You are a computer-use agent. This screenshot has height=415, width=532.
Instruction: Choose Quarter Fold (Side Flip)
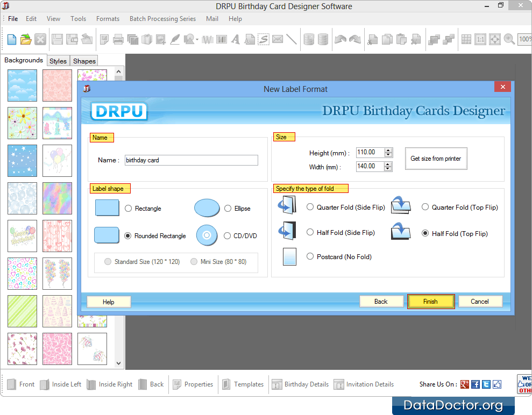point(310,207)
